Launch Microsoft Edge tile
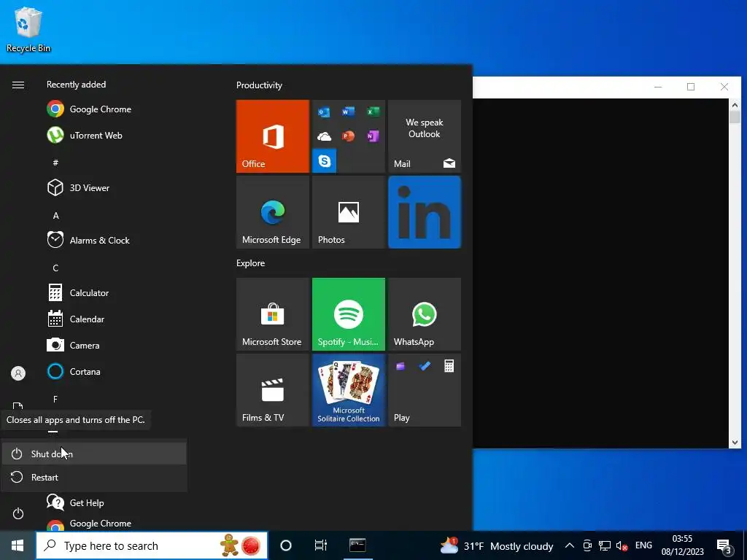Image resolution: width=747 pixels, height=560 pixels. pyautogui.click(x=273, y=212)
